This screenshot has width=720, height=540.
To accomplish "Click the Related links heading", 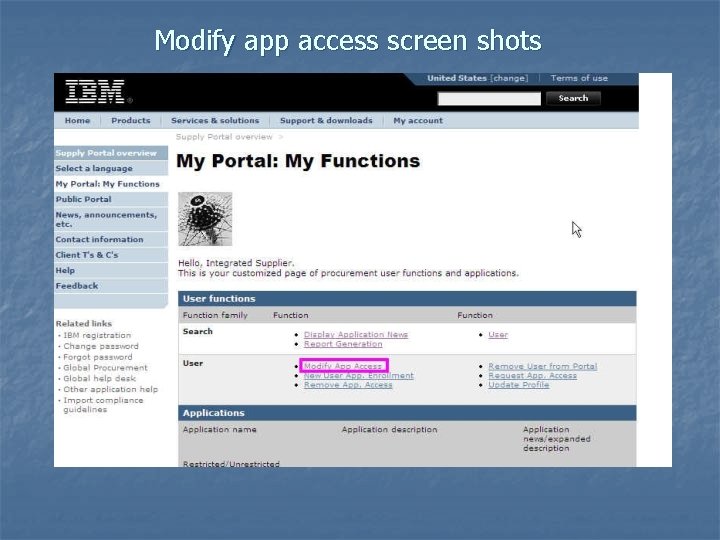I will coord(84,323).
